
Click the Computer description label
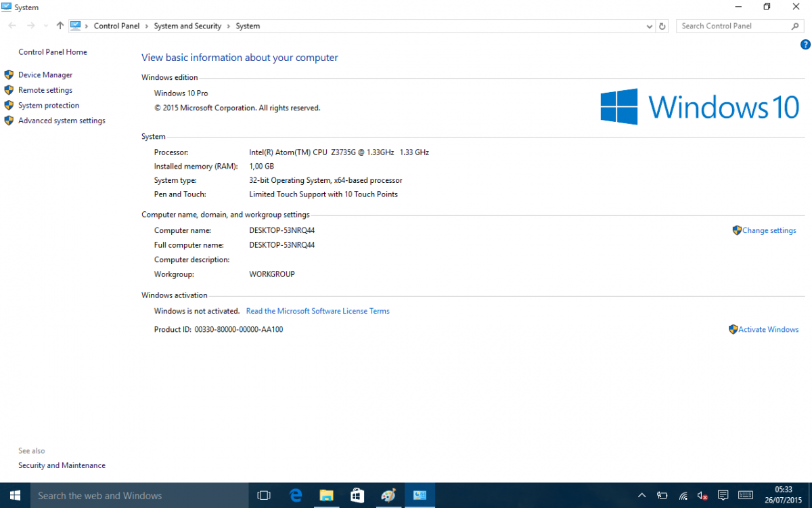[192, 259]
